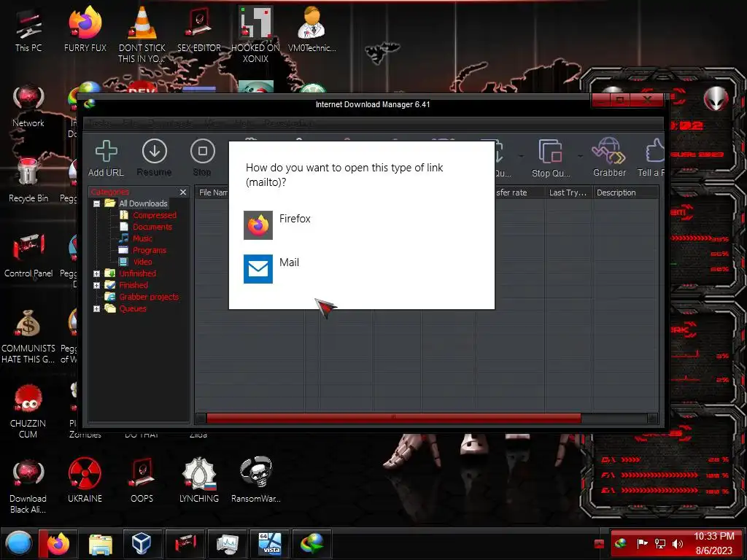747x560 pixels.
Task: Click the Stop download toolbar icon
Action: pos(202,158)
